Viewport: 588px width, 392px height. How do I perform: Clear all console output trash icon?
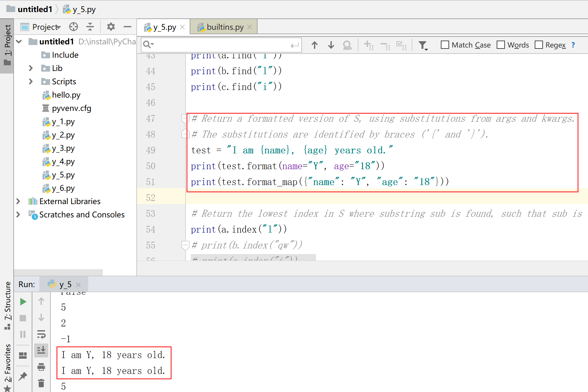[x=41, y=383]
